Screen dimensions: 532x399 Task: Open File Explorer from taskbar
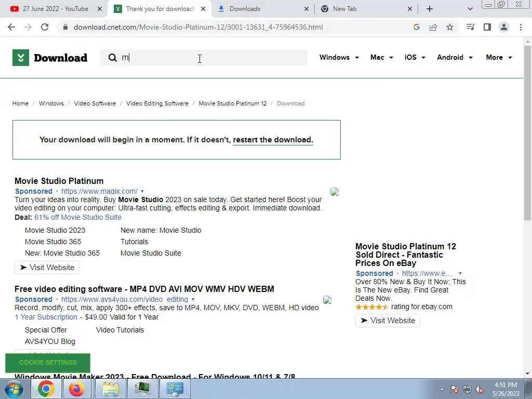(111, 389)
